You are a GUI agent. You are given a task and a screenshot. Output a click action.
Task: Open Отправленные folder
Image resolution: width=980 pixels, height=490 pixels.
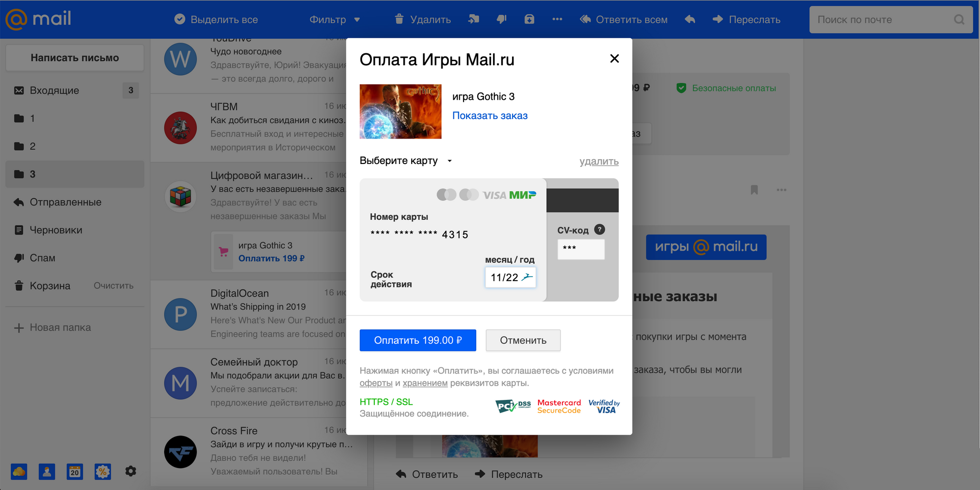pyautogui.click(x=74, y=202)
